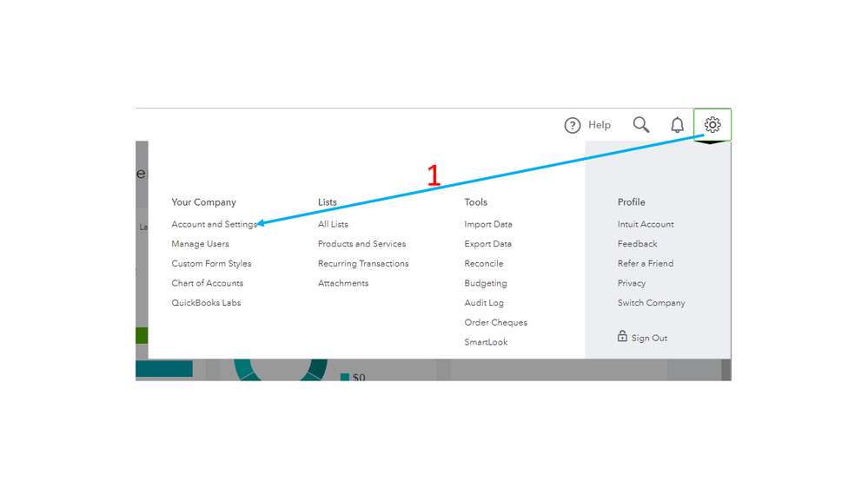Open the Reconcile tool
The image size is (868, 488).
pyautogui.click(x=483, y=263)
